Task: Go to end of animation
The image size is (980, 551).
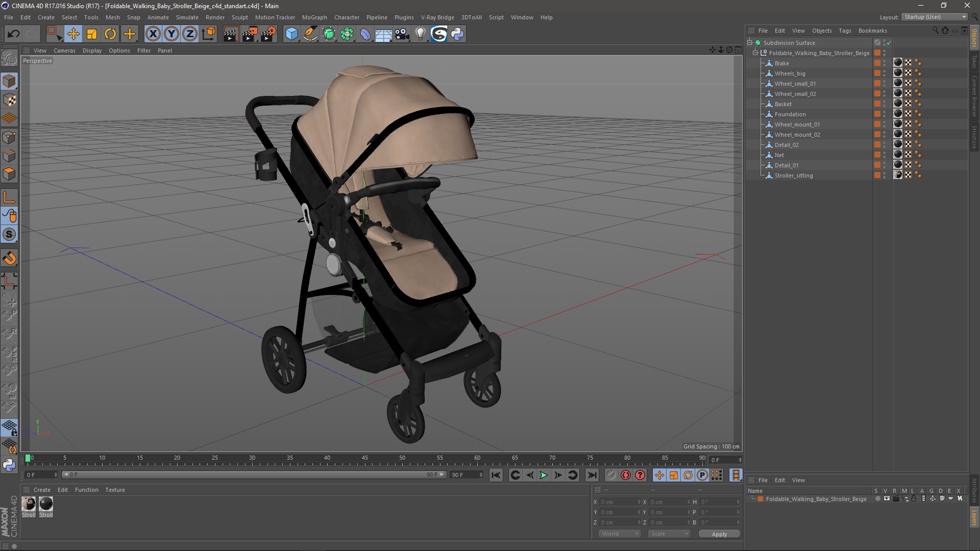Action: 592,475
